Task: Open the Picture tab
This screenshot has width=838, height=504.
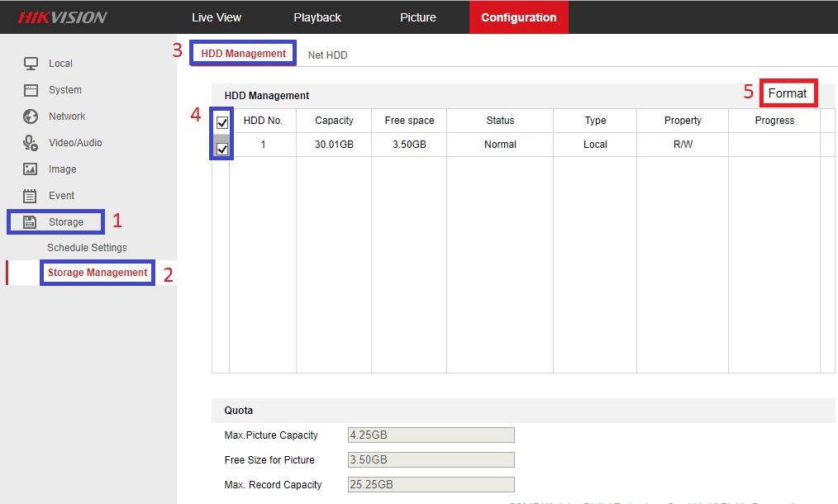Action: click(x=418, y=17)
